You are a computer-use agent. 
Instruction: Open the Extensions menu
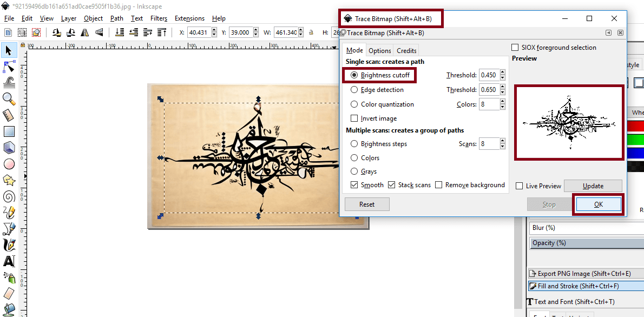tap(189, 18)
